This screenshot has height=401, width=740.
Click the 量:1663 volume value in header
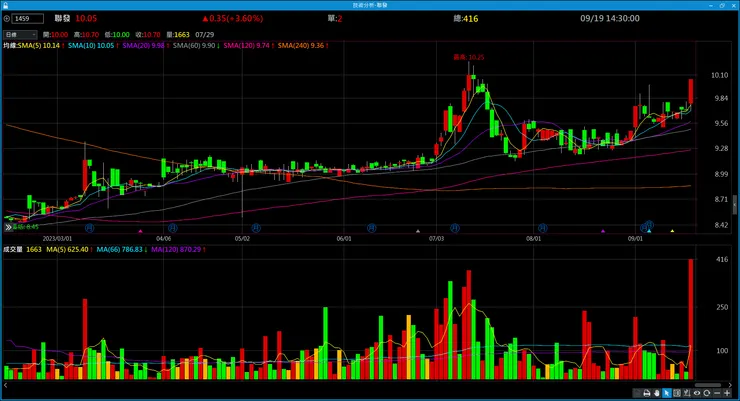[x=178, y=35]
